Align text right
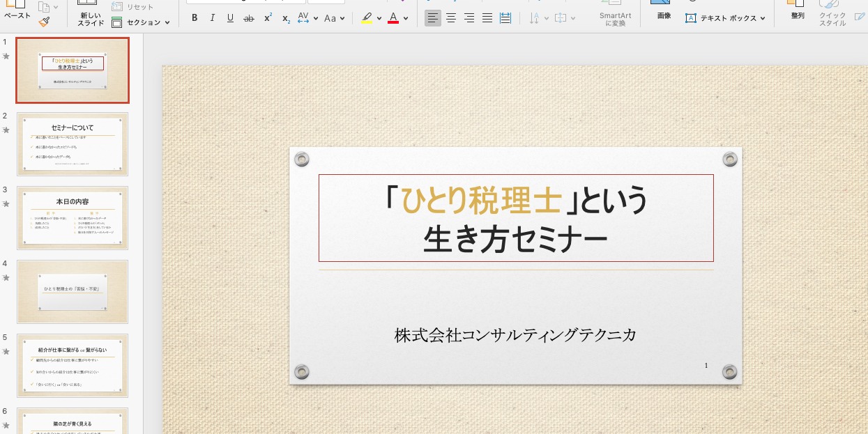 pos(469,18)
